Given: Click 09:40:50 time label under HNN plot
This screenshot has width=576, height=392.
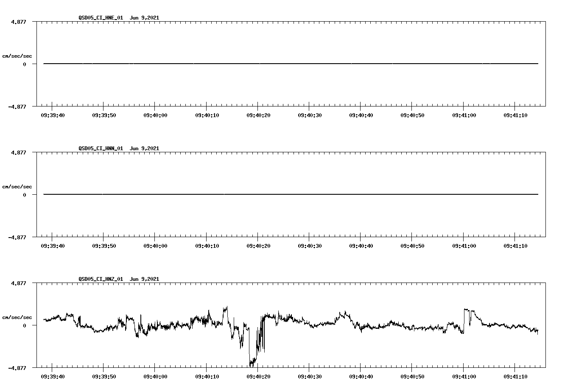Looking at the screenshot, I should point(412,246).
